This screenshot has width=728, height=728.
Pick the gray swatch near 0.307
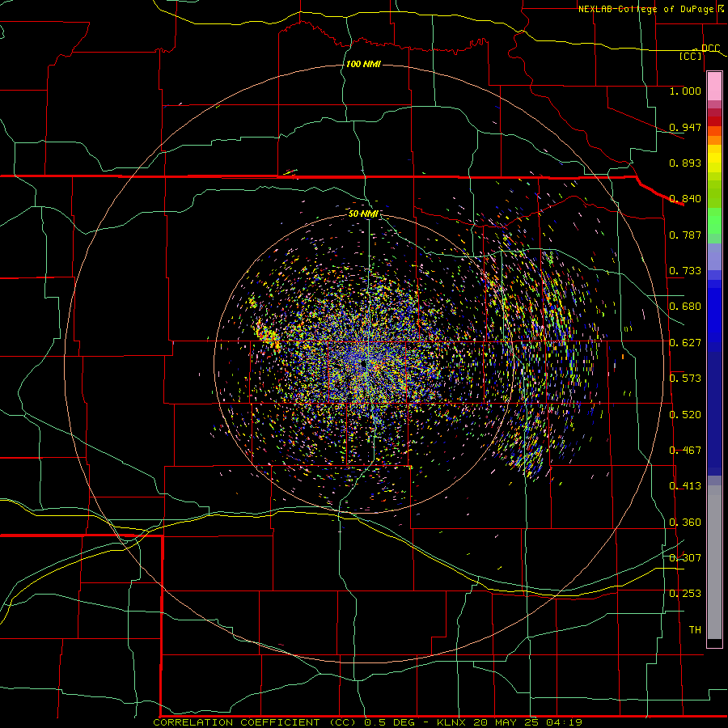[x=714, y=562]
